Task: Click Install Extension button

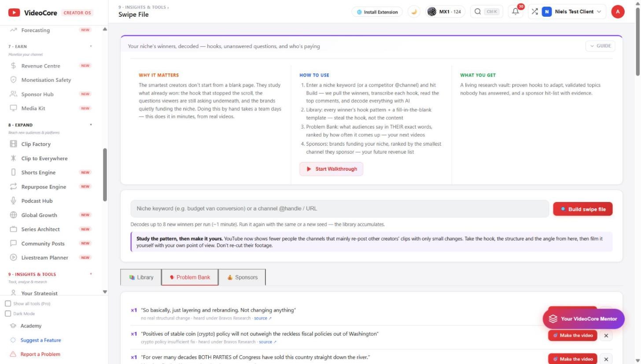Action: point(377,12)
